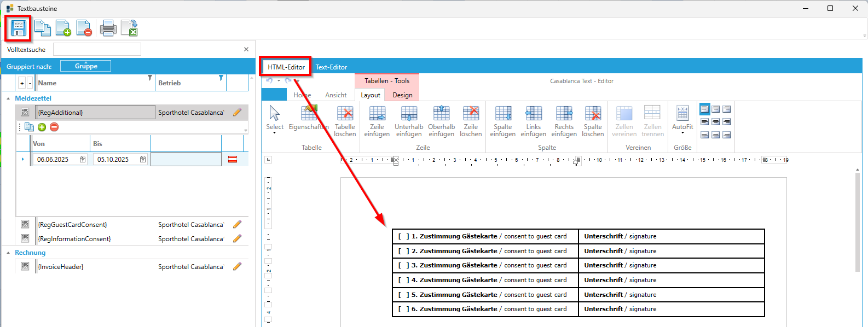Click Tabelle löschen
Viewport: 868px width, 327px height.
pos(345,121)
